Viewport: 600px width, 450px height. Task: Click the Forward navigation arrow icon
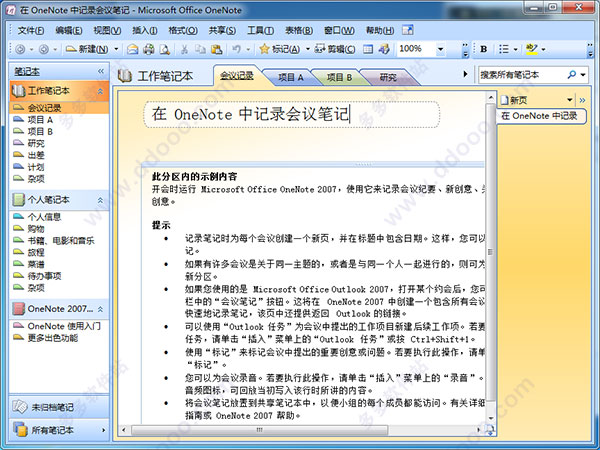click(x=44, y=49)
